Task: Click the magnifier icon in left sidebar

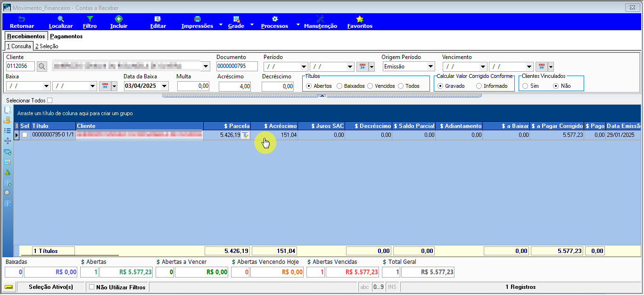Action: (8, 193)
